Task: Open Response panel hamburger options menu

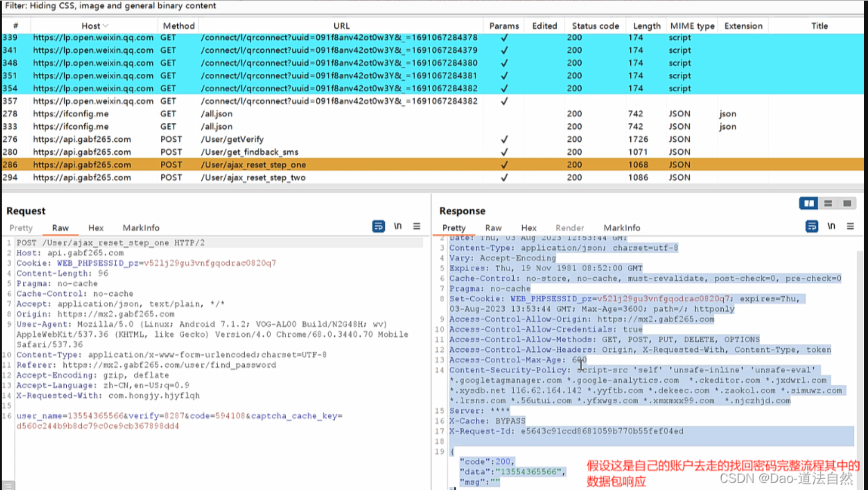Action: click(850, 226)
